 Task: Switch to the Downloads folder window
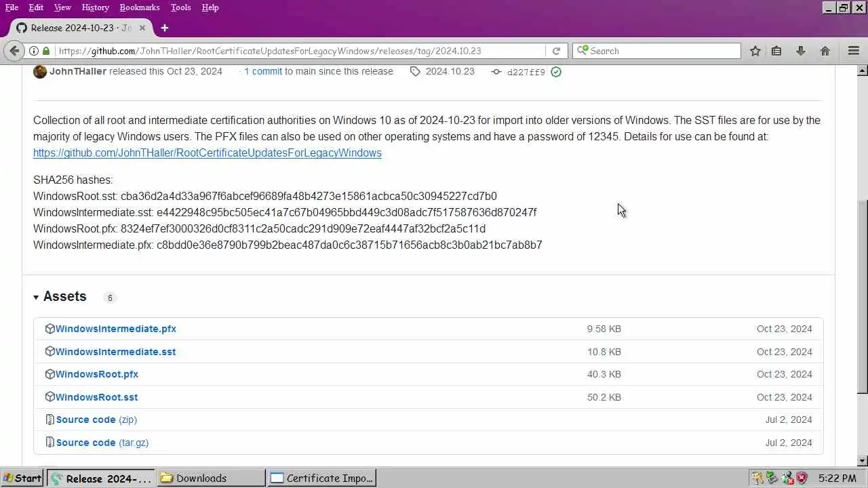[x=212, y=478]
